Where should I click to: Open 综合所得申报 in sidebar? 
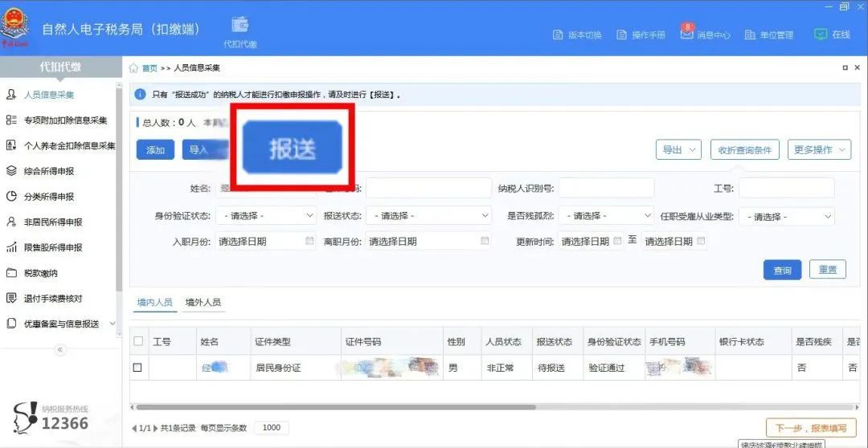[x=49, y=172]
